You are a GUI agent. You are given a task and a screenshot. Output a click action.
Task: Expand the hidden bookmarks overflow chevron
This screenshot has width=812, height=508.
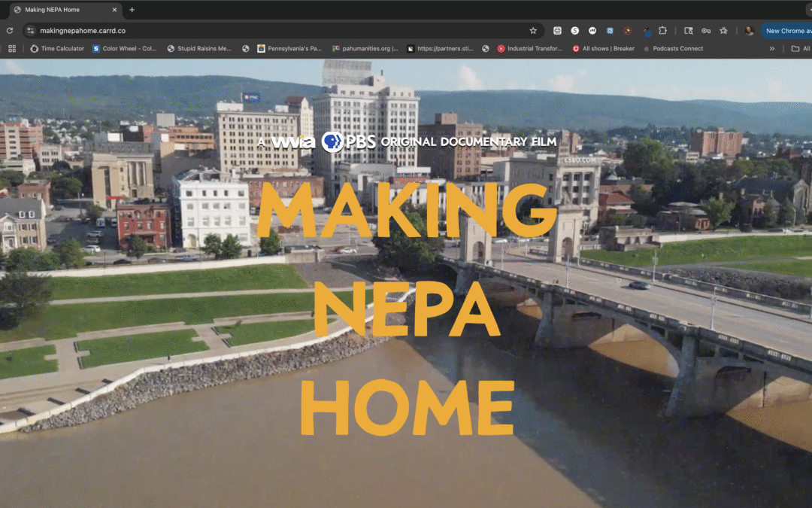click(x=771, y=49)
